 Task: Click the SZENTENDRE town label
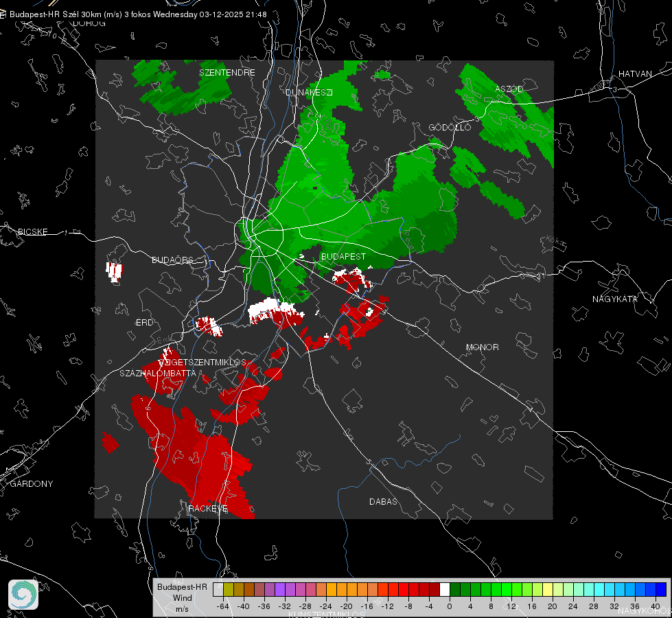[x=227, y=73]
